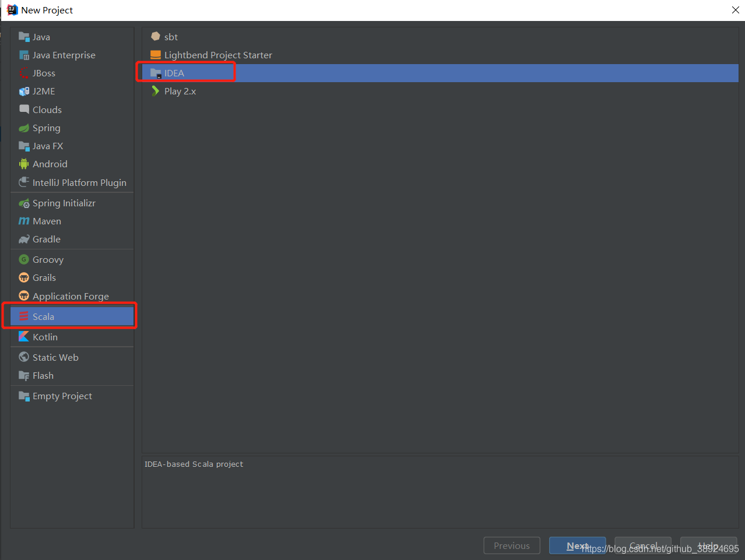Screen dimensions: 745x560
Task: Click the Gradle elephant icon
Action: 24,239
